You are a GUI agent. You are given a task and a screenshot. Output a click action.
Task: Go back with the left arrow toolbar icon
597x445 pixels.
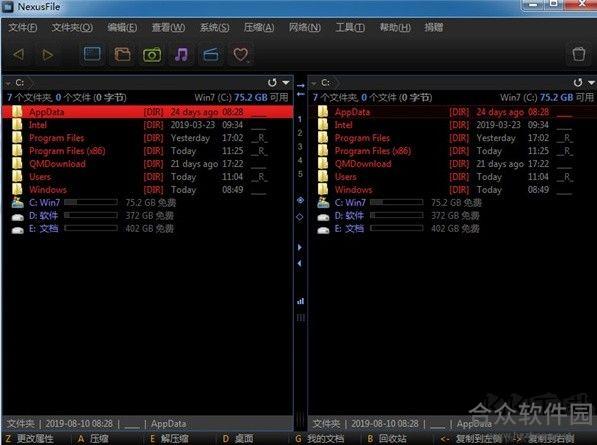18,54
